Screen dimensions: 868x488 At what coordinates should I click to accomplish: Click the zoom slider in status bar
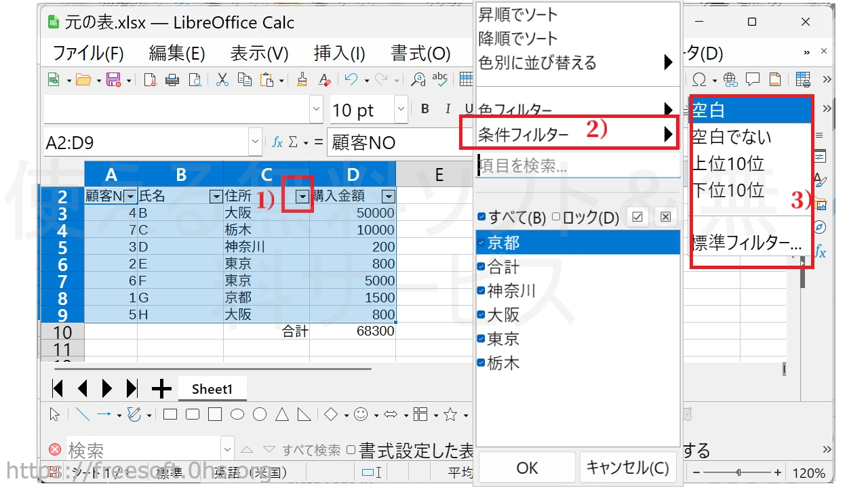tap(738, 472)
